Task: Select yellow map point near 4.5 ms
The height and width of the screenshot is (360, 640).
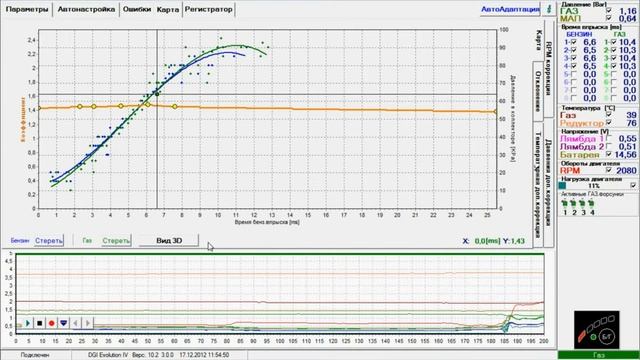Action: click(x=121, y=106)
